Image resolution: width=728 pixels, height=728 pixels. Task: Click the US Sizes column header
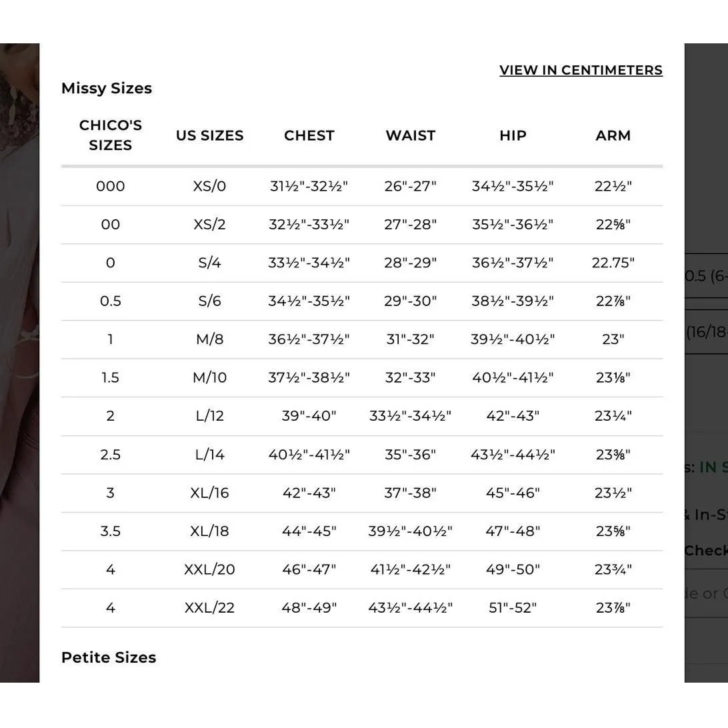pos(209,135)
